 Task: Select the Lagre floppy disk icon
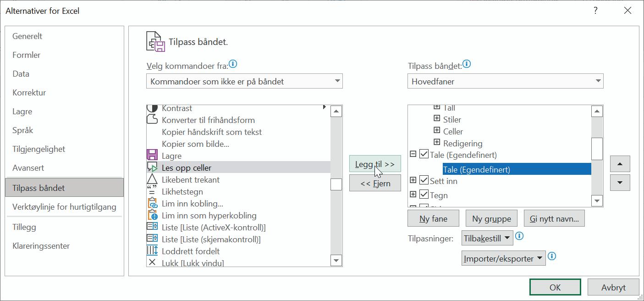[152, 156]
